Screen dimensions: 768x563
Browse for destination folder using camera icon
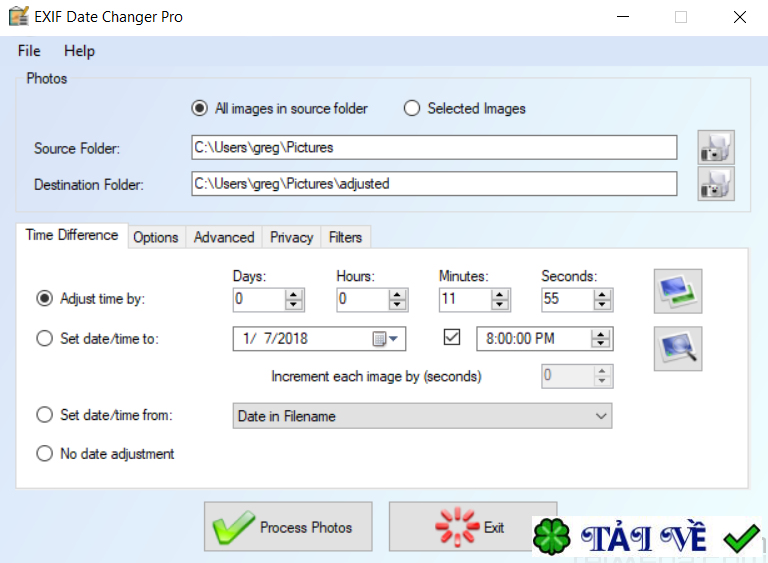point(716,184)
